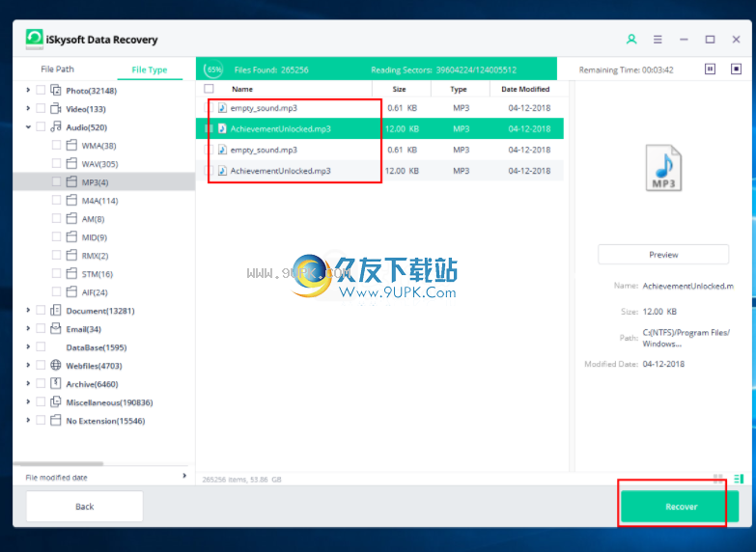Sort by the Name column header
Image resolution: width=756 pixels, height=552 pixels.
tap(242, 89)
